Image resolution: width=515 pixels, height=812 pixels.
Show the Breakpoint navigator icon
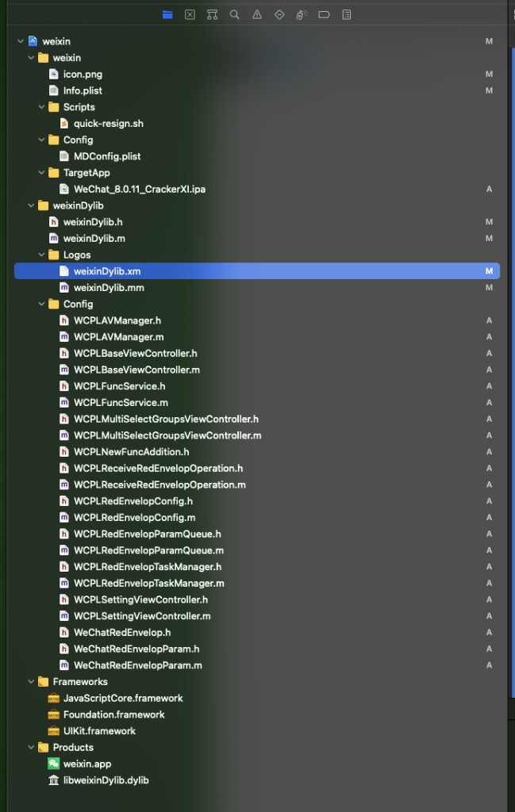324,14
